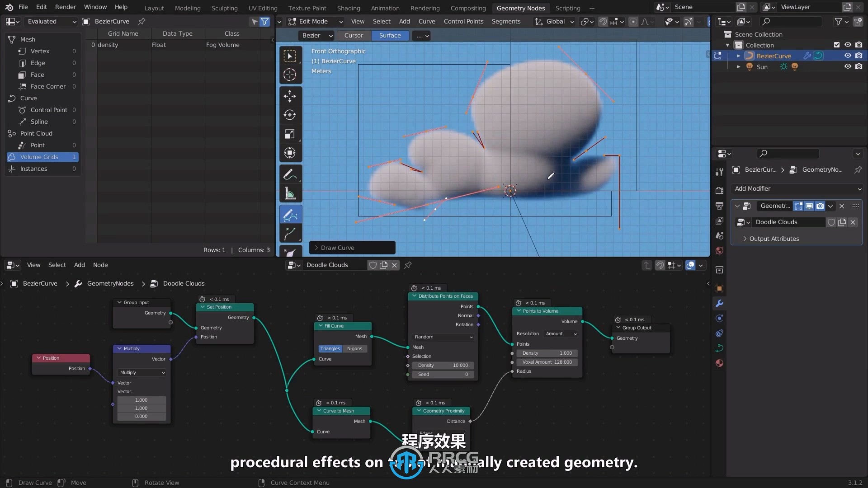Switch to the Scripting workspace tab
Viewport: 868px width, 488px height.
point(567,8)
